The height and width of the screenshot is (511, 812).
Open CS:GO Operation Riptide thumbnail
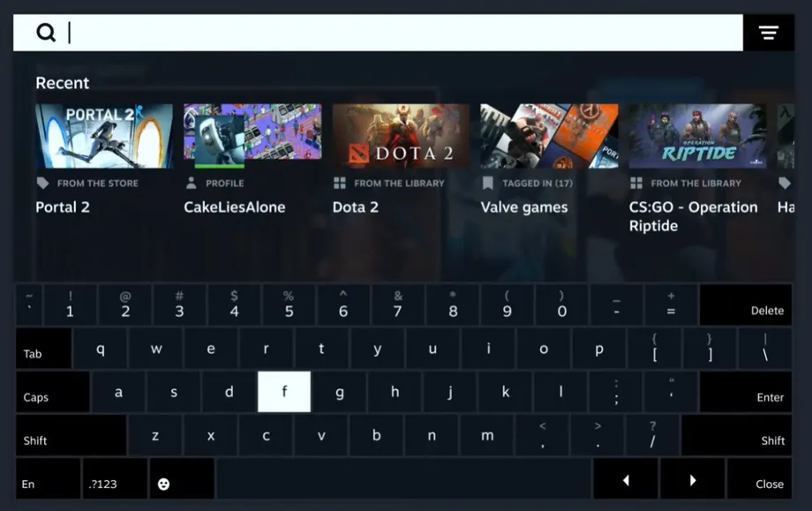click(x=697, y=136)
